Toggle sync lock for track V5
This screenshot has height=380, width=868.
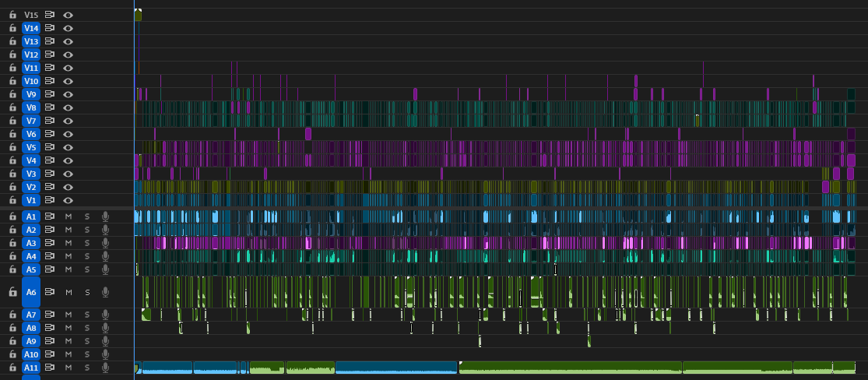point(50,147)
